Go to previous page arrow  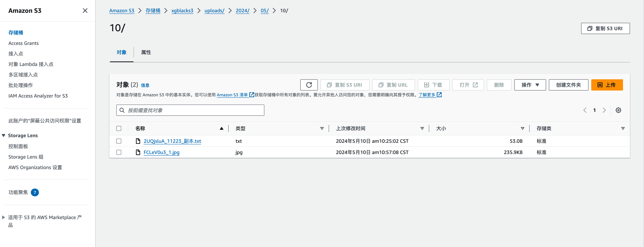coord(585,110)
